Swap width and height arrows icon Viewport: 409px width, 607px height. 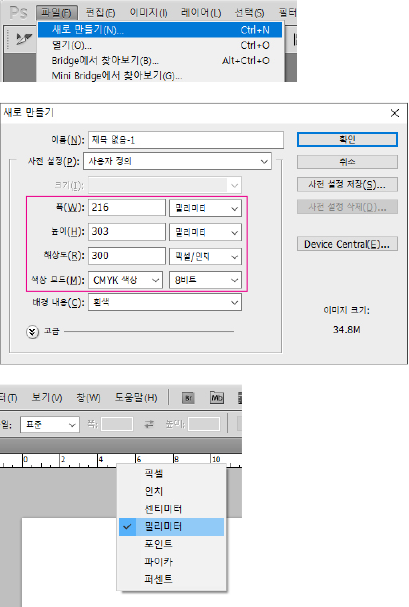coord(149,424)
